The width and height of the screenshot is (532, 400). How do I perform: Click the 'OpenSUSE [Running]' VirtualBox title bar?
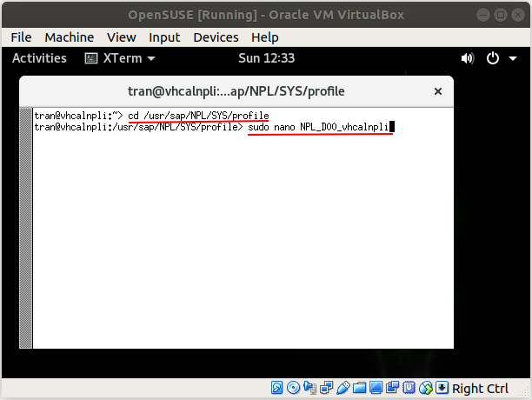(266, 15)
